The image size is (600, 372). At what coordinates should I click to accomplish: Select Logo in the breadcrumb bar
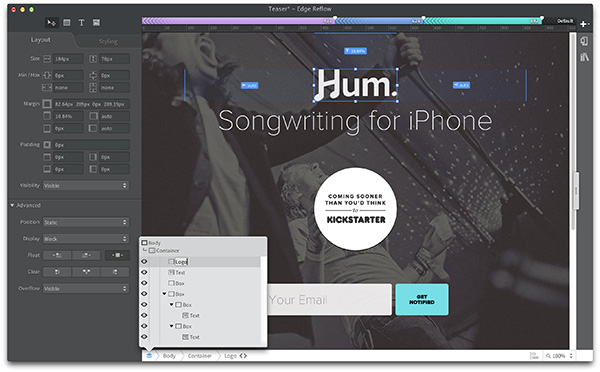[x=230, y=356]
